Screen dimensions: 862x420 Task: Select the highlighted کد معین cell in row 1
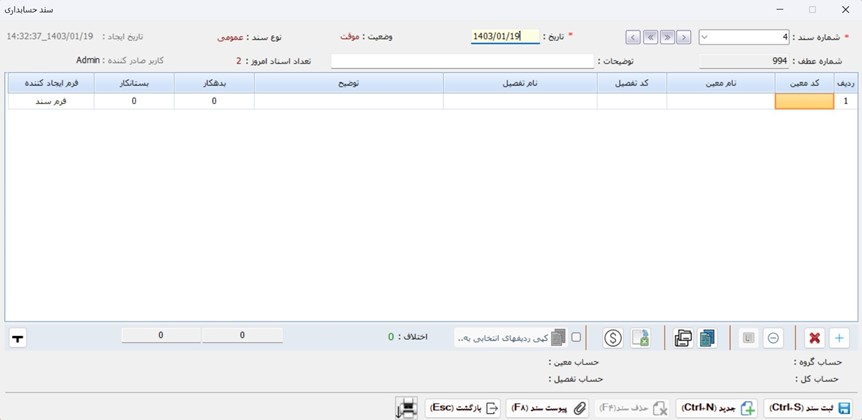tap(804, 101)
